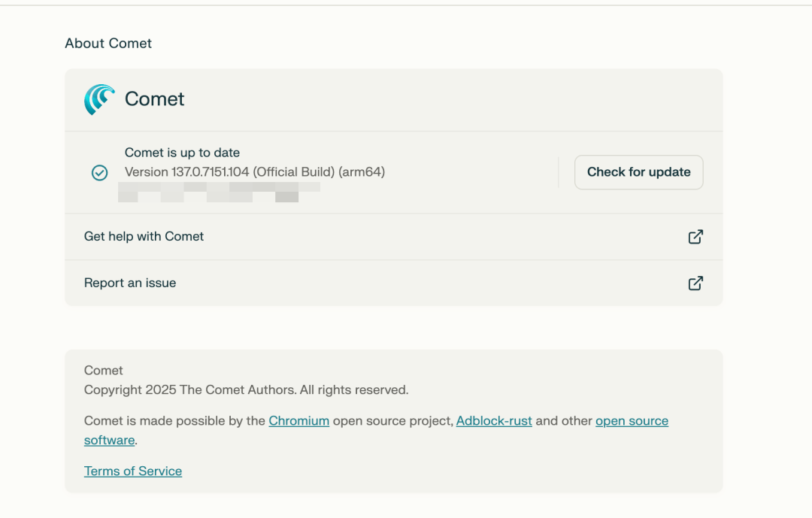Open external link icon for Report an issue
This screenshot has width=812, height=518.
click(695, 283)
